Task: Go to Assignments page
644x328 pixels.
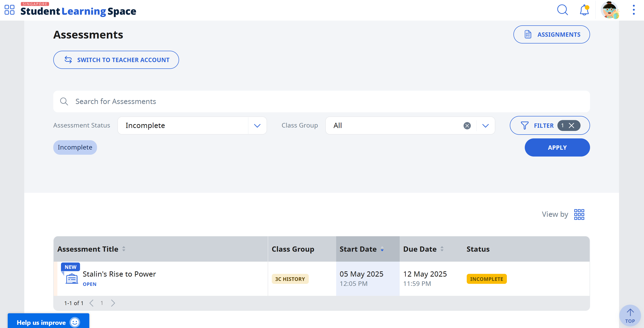Action: (551, 34)
